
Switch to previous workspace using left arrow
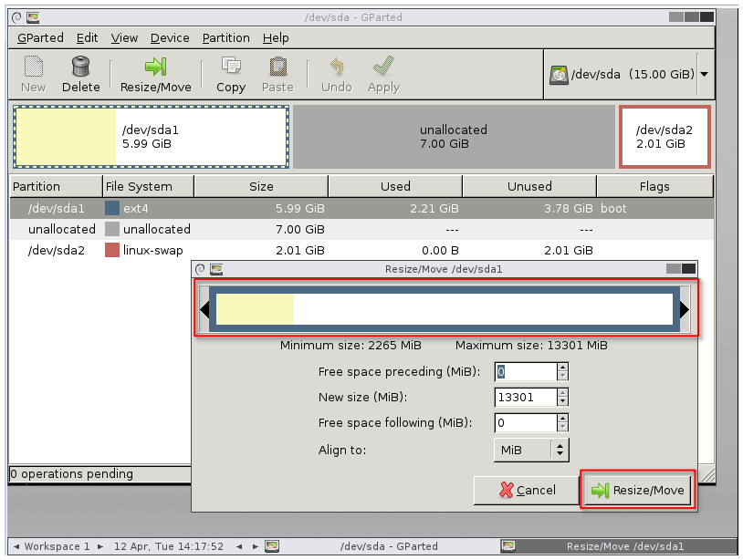pyautogui.click(x=16, y=546)
